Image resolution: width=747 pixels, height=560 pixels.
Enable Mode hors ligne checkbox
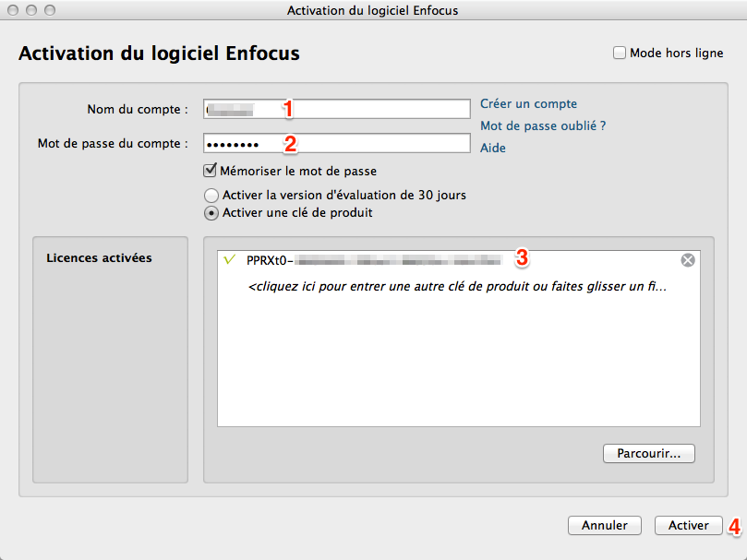click(x=619, y=53)
